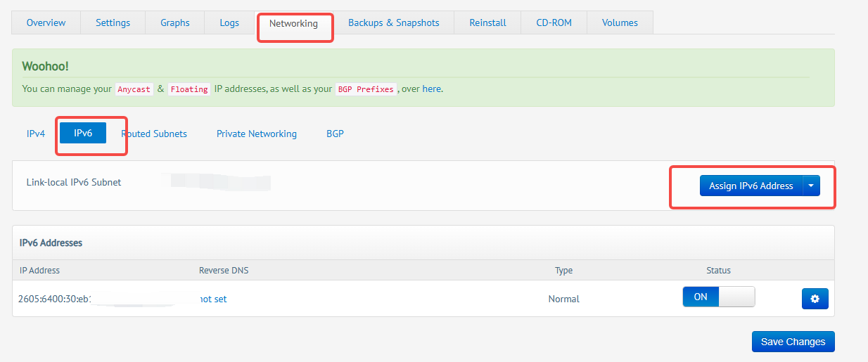The image size is (868, 362).
Task: Select the Networking tab
Action: 293,23
